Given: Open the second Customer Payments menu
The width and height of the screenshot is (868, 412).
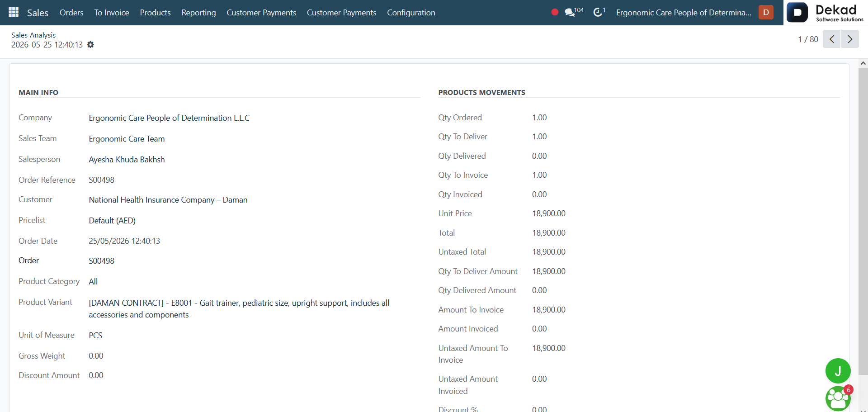Looking at the screenshot, I should point(341,13).
